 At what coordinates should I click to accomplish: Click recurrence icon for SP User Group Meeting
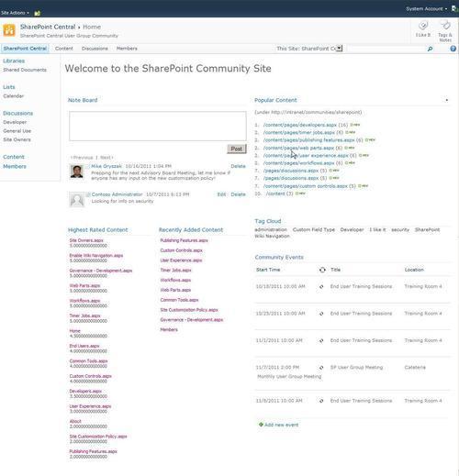(321, 368)
